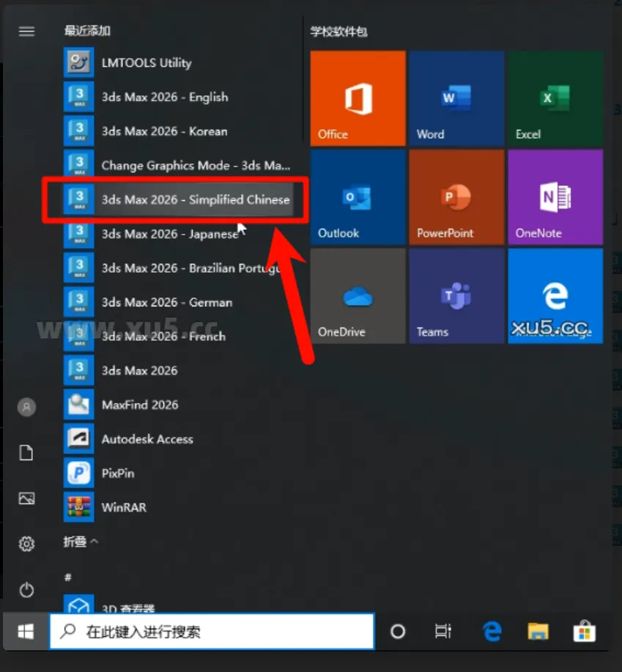Image resolution: width=622 pixels, height=672 pixels.
Task: Click the Windows Start button
Action: [x=26, y=631]
